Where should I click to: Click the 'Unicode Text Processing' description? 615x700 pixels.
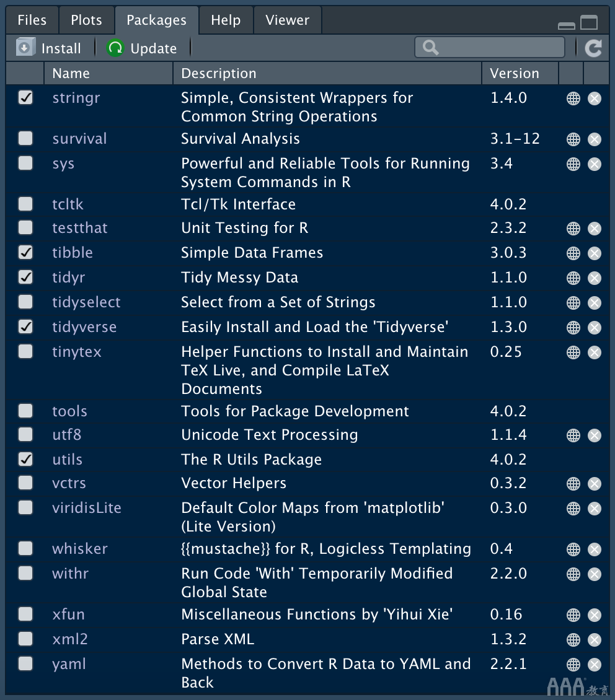[x=270, y=435]
